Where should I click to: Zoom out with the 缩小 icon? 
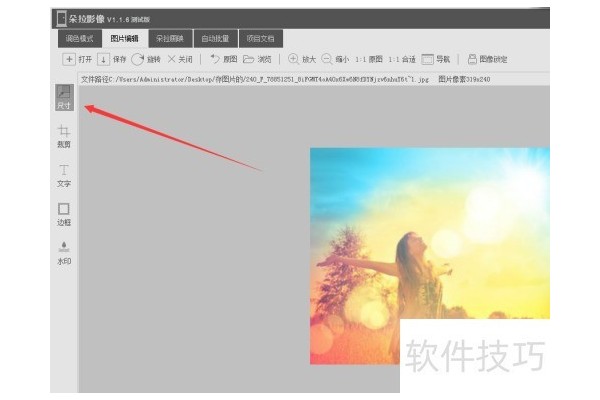coord(326,59)
